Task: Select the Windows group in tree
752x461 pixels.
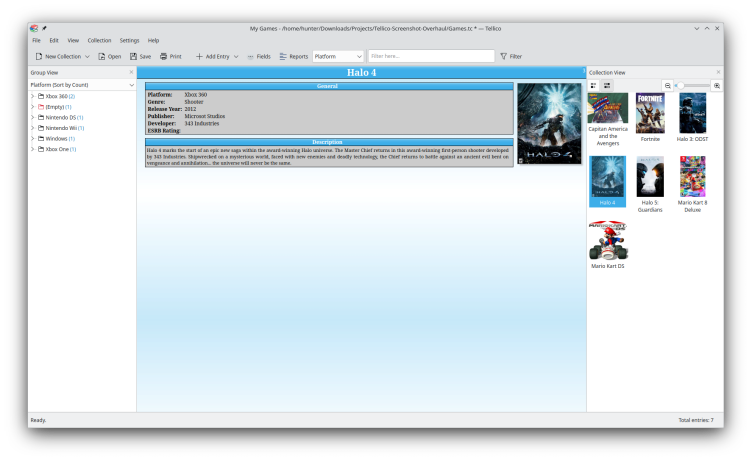Action: click(60, 139)
